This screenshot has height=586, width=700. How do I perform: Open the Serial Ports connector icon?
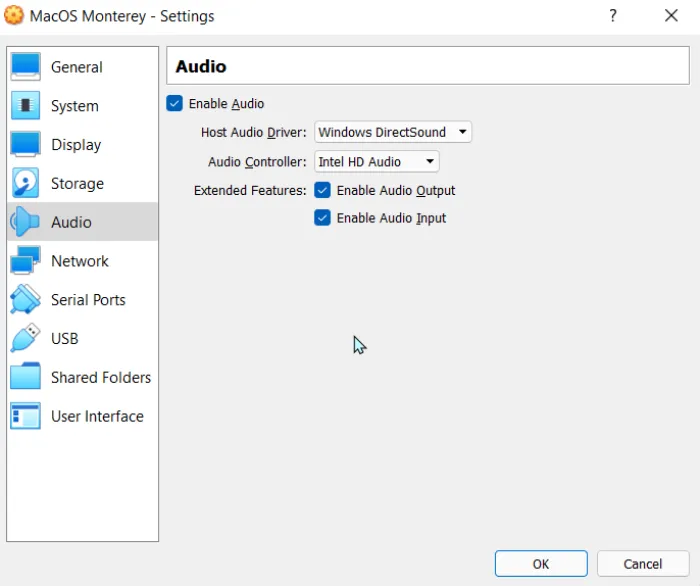[25, 300]
